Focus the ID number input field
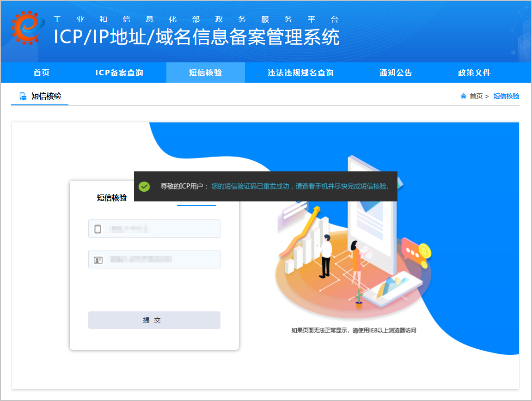The image size is (532, 401). click(154, 259)
